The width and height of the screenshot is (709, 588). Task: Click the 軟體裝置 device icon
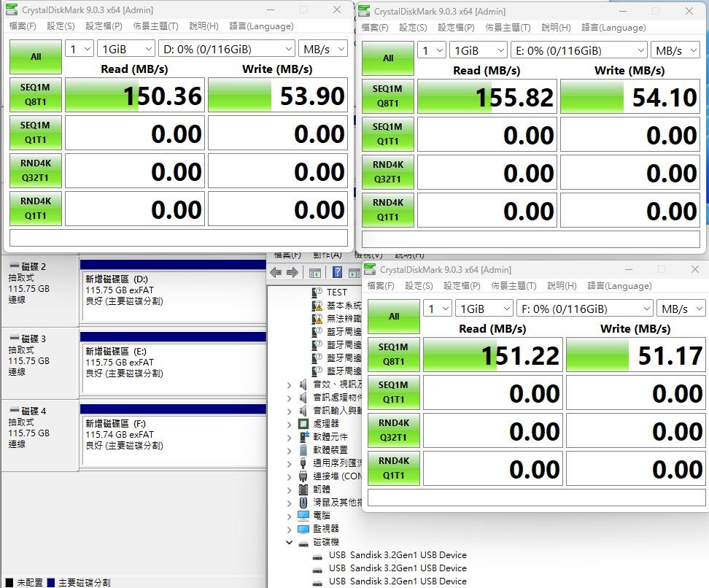303,450
